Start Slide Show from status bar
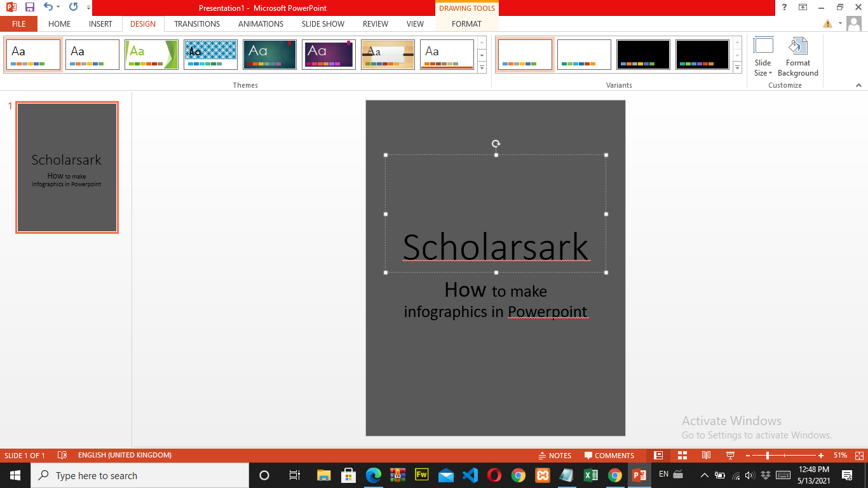Viewport: 868px width, 488px height. point(730,455)
